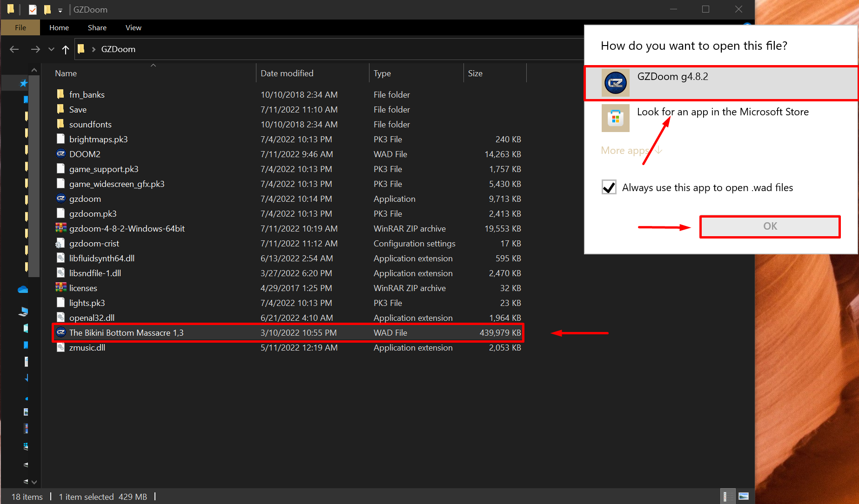Viewport: 859px width, 504px height.
Task: Open the Recent locations dropdown arrow
Action: coord(51,49)
